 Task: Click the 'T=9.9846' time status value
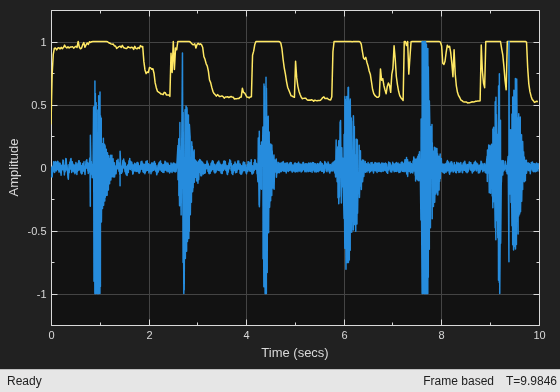tap(531, 381)
